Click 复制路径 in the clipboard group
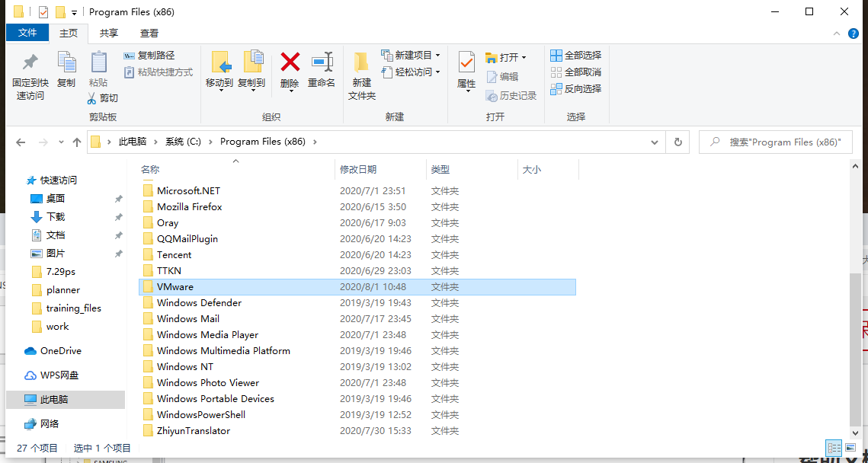868x463 pixels. (x=149, y=56)
